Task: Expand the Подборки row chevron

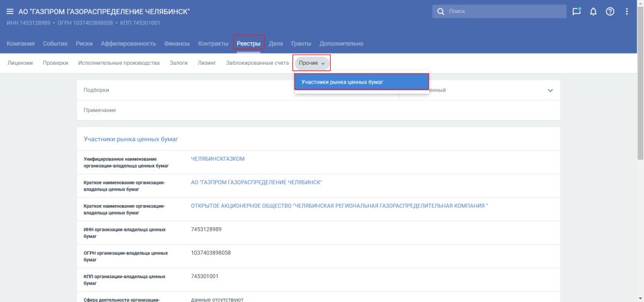Action: tap(550, 91)
